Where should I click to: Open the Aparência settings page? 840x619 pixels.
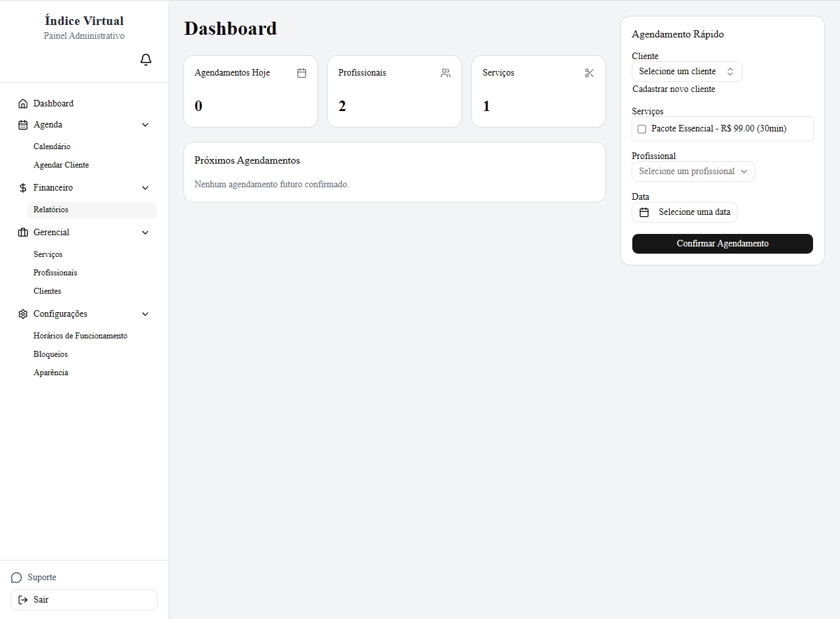pyautogui.click(x=51, y=373)
